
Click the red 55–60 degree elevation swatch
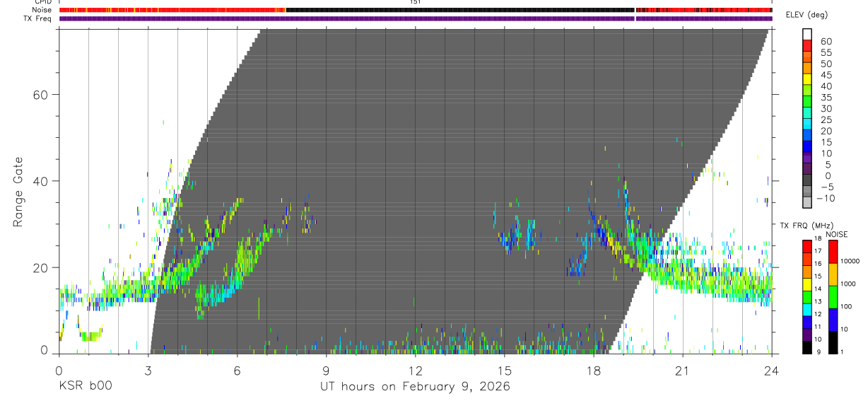click(807, 45)
